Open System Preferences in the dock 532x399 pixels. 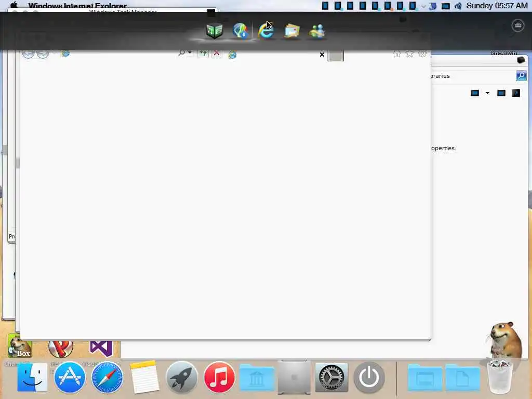point(331,378)
